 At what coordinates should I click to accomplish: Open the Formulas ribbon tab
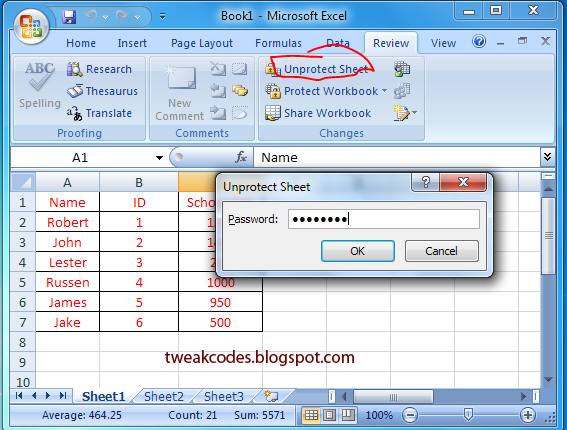coord(278,43)
